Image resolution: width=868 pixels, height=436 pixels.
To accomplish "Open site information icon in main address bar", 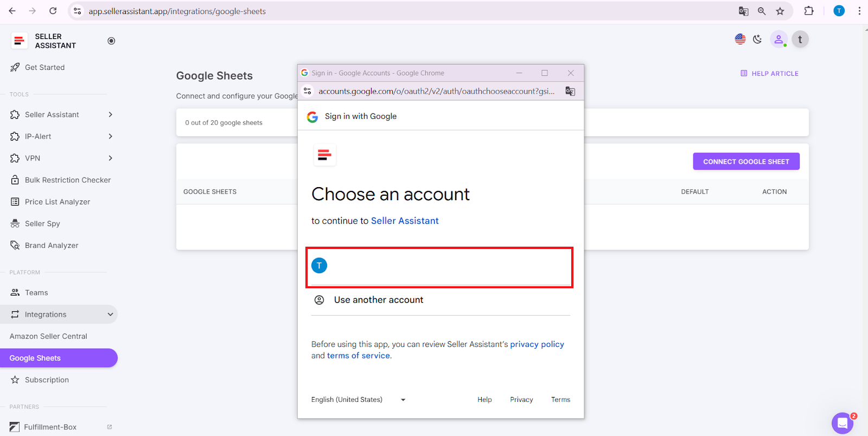I will tap(78, 11).
